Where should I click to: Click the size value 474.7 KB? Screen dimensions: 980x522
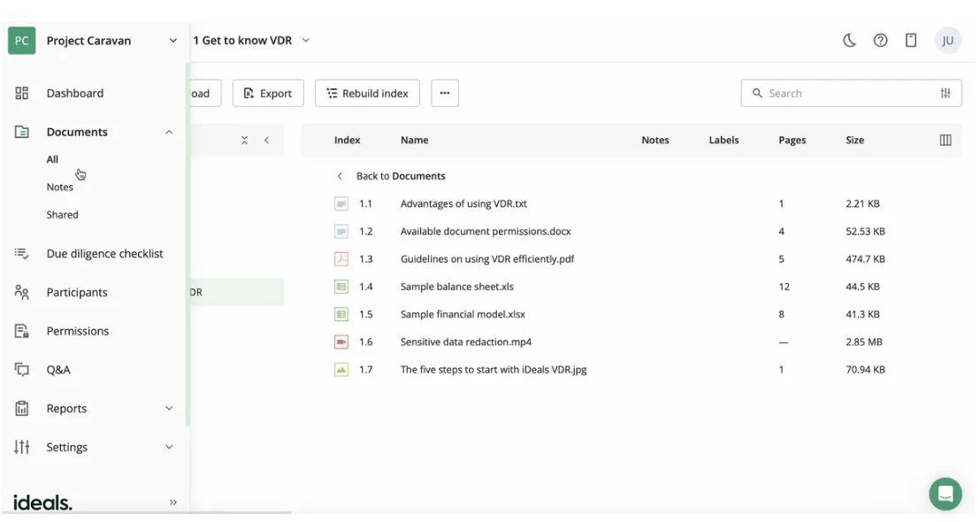(866, 259)
